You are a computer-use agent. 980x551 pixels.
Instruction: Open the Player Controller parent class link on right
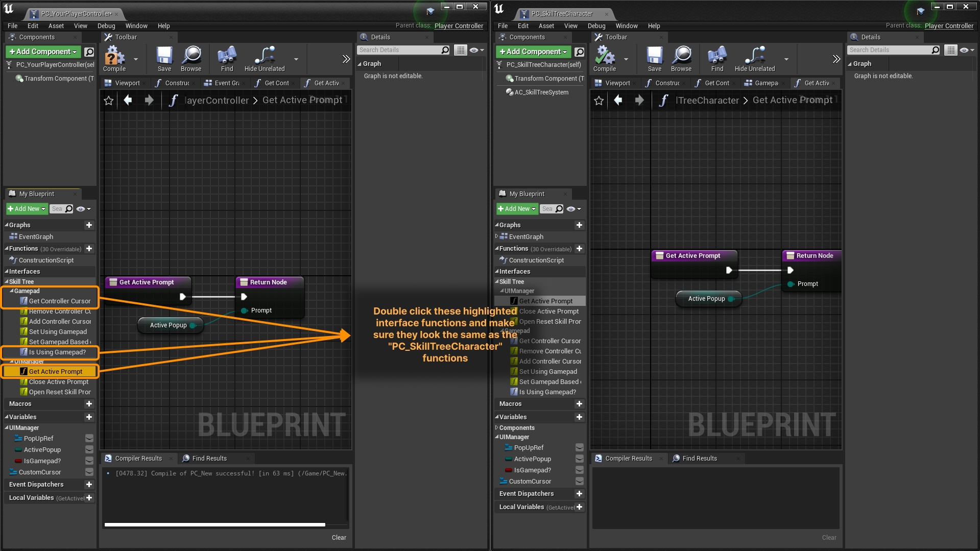tap(949, 26)
